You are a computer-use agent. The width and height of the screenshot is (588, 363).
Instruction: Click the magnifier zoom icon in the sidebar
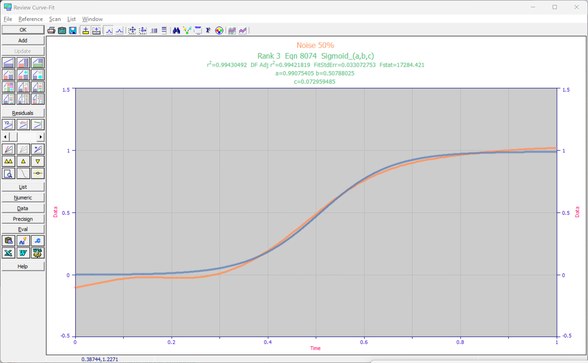tap(8, 173)
